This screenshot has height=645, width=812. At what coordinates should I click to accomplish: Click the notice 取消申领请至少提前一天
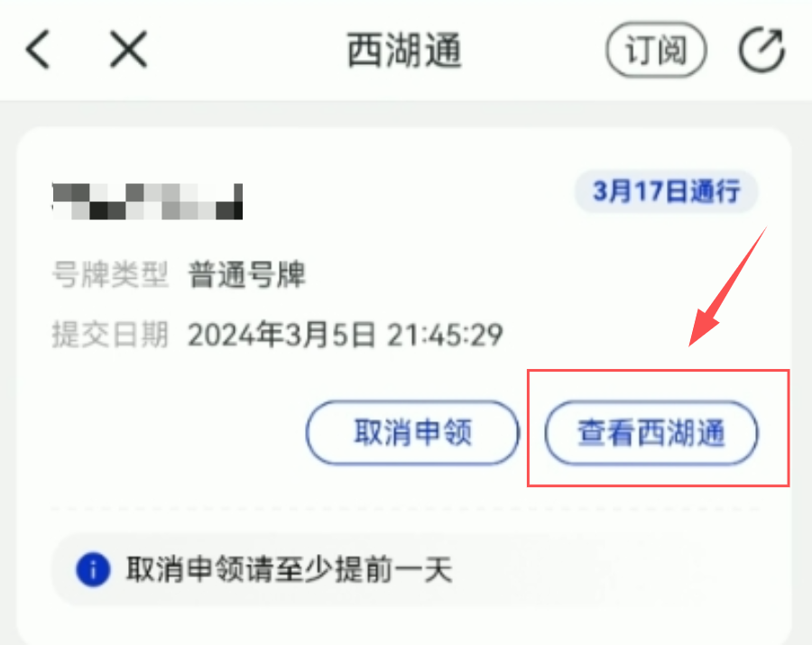[x=290, y=570]
